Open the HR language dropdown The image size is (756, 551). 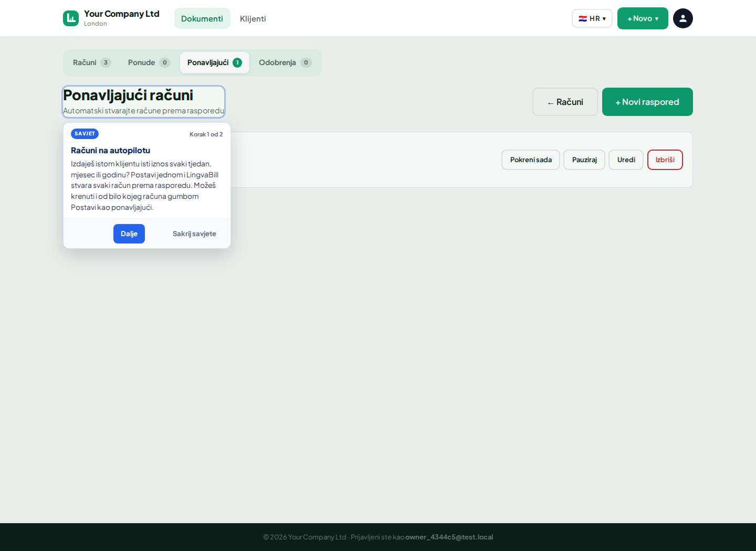click(592, 18)
